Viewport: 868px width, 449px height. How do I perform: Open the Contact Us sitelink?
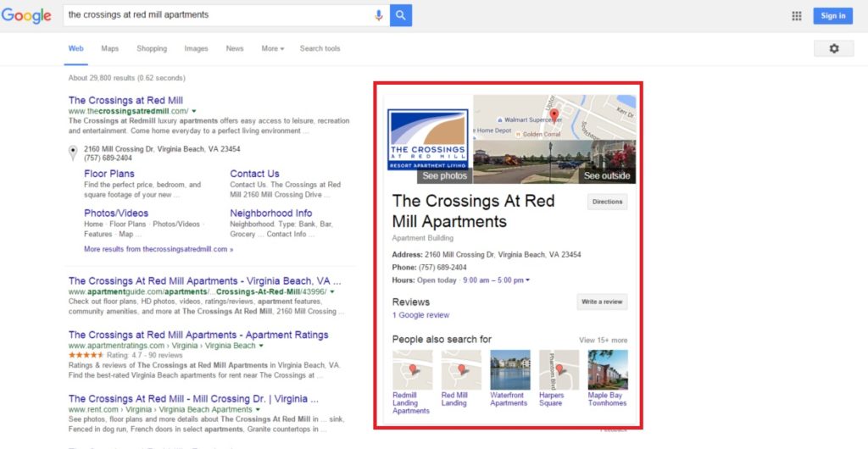254,174
